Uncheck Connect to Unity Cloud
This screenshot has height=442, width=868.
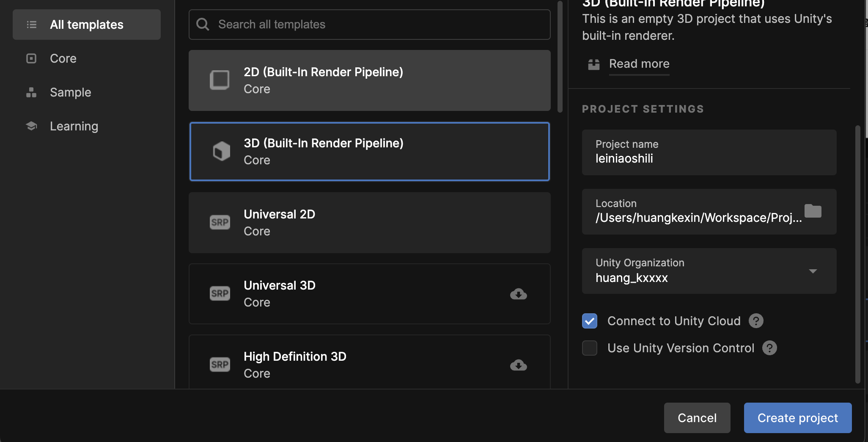click(x=590, y=321)
